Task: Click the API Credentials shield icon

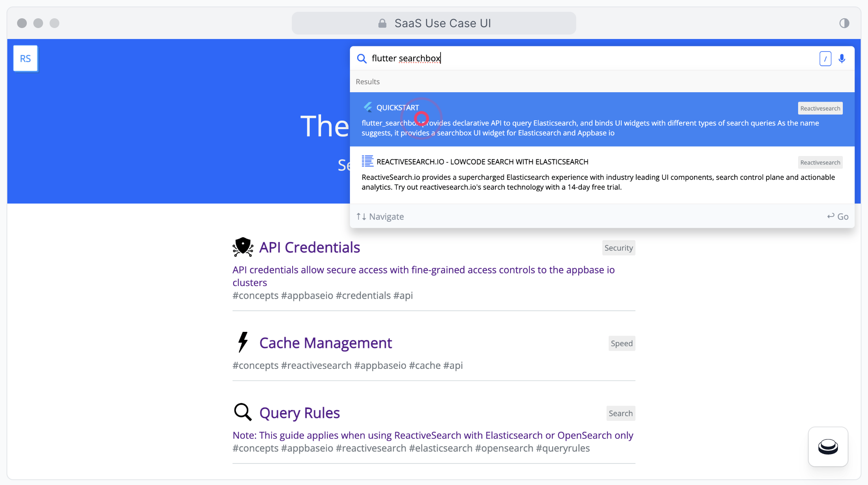Action: coord(243,247)
